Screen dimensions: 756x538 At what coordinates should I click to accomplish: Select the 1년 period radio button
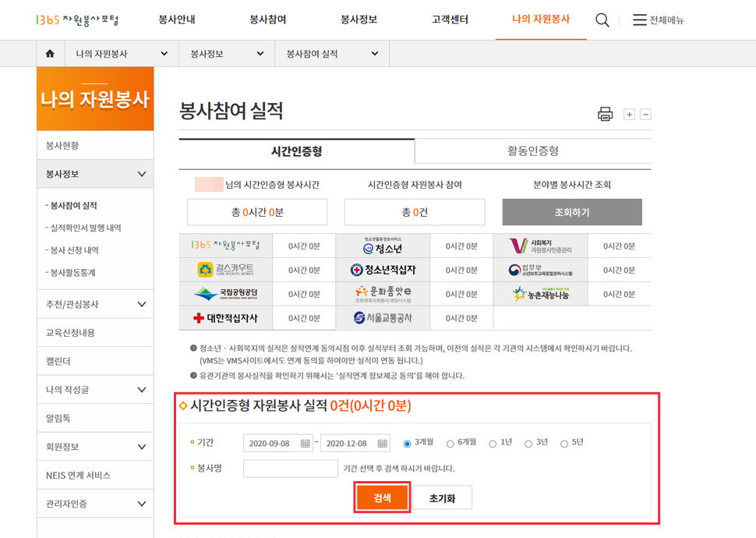click(493, 444)
